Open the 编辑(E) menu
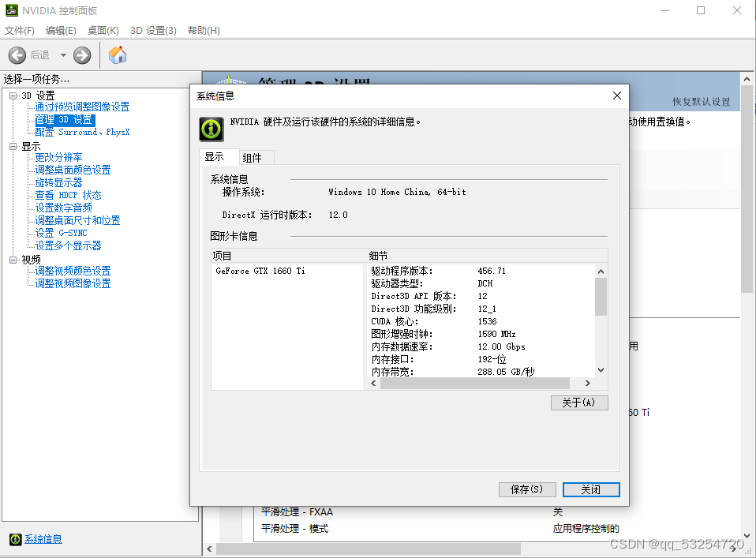The width and height of the screenshot is (756, 558). (x=61, y=30)
